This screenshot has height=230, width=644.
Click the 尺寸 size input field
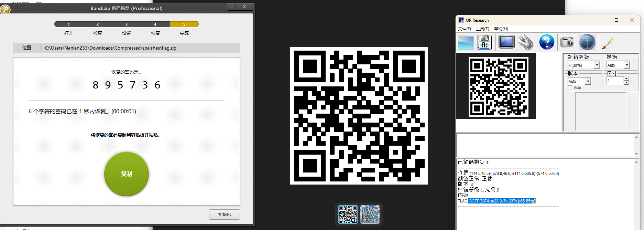pyautogui.click(x=615, y=81)
